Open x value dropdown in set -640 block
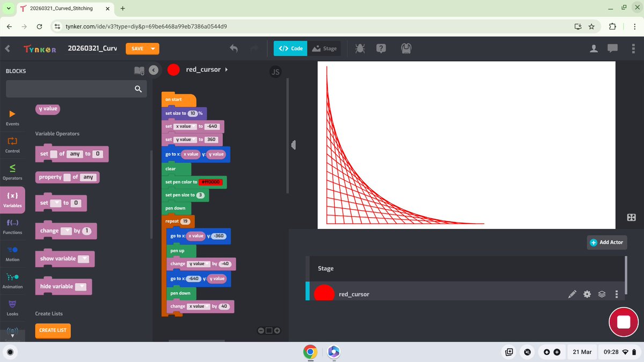This screenshot has height=362, width=644. [x=185, y=127]
